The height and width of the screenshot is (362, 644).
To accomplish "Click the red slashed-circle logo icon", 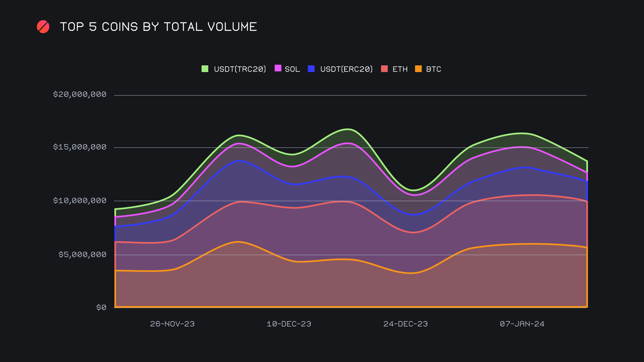I will click(x=43, y=27).
